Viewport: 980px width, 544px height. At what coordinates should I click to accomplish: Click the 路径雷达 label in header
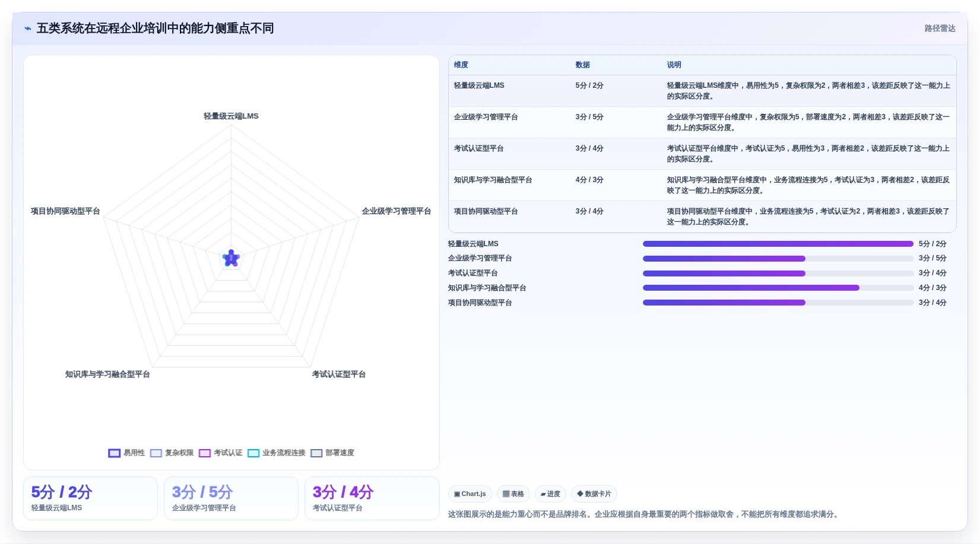940,28
